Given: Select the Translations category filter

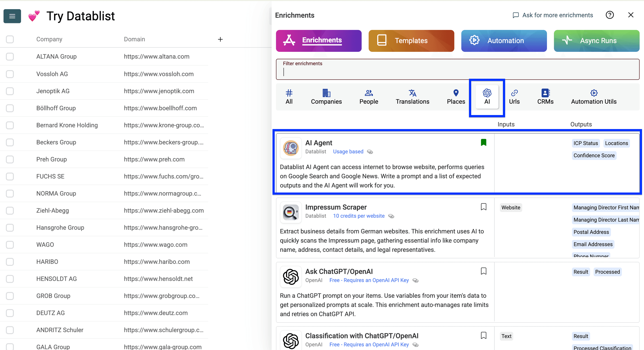Looking at the screenshot, I should (413, 97).
